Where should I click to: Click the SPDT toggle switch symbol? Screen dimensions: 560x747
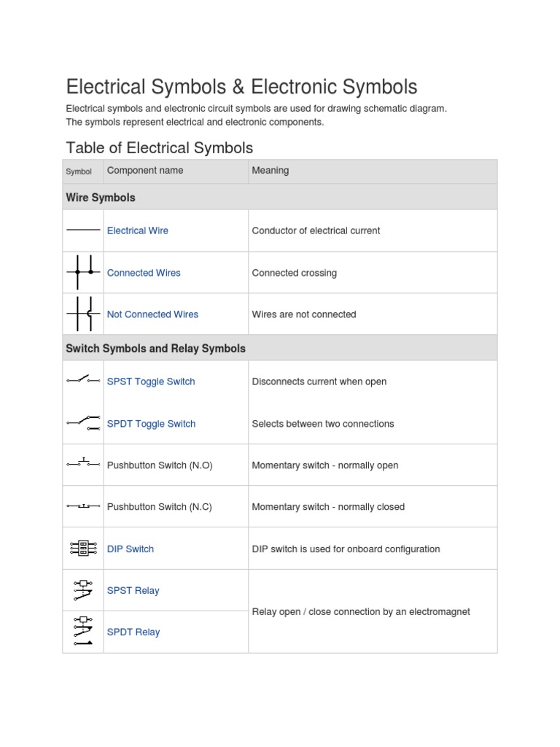[x=83, y=422]
